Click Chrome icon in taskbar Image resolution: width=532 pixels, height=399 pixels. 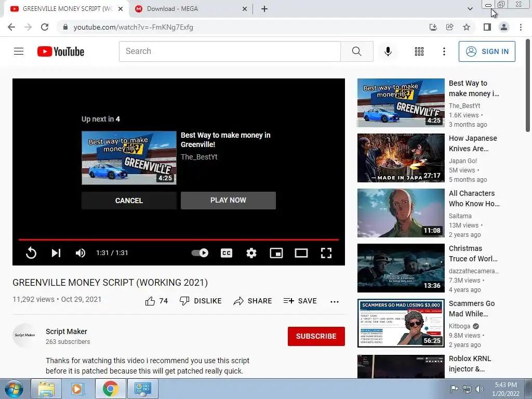pyautogui.click(x=110, y=389)
